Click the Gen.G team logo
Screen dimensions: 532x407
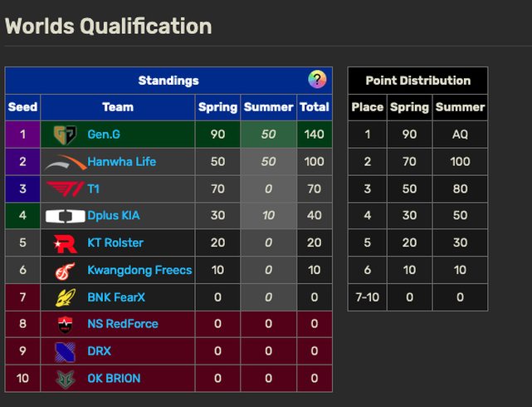click(x=64, y=135)
